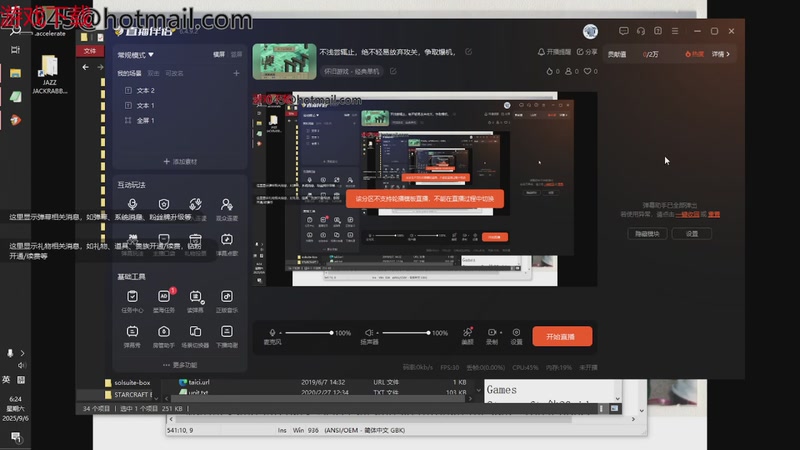Switch to 竖屏 portrait orientation
Image resolution: width=800 pixels, height=450 pixels.
pyautogui.click(x=236, y=55)
